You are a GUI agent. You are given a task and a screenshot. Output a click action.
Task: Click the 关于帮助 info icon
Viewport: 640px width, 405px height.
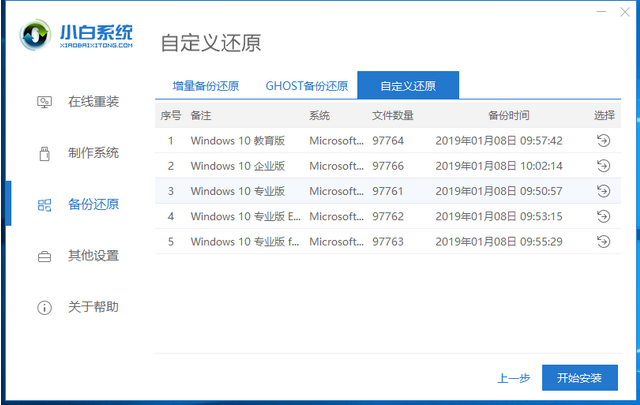click(44, 307)
